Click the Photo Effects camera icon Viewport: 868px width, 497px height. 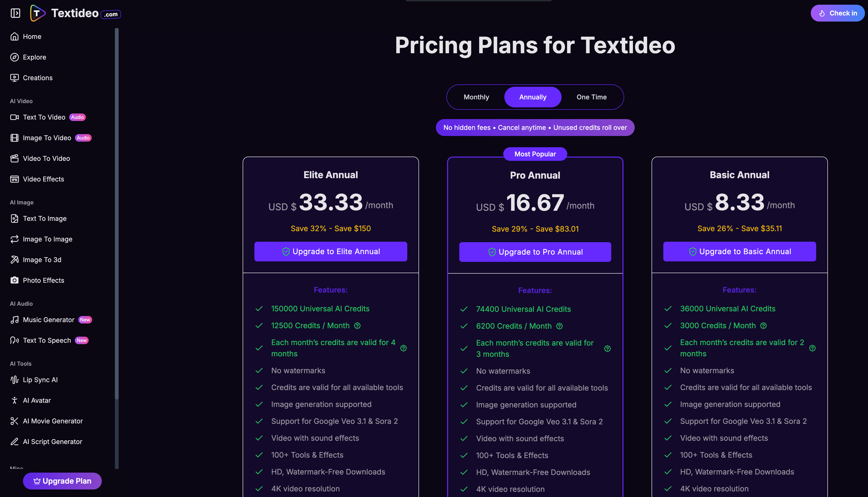pyautogui.click(x=14, y=281)
